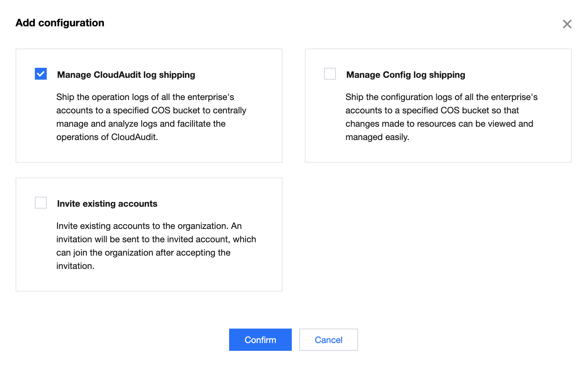
Task: Click the Add configuration dialog title
Action: click(60, 23)
